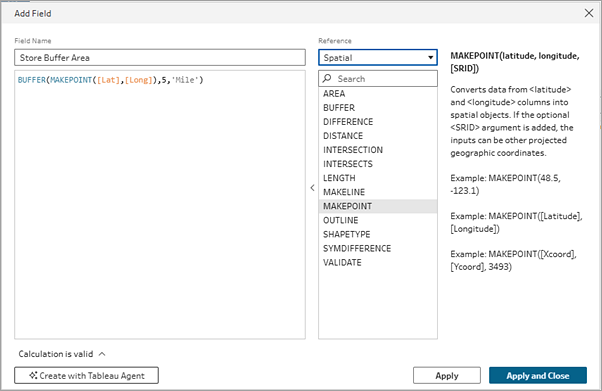Viewport: 602px width, 391px height.
Task: Select AREA from the function list
Action: click(x=378, y=94)
